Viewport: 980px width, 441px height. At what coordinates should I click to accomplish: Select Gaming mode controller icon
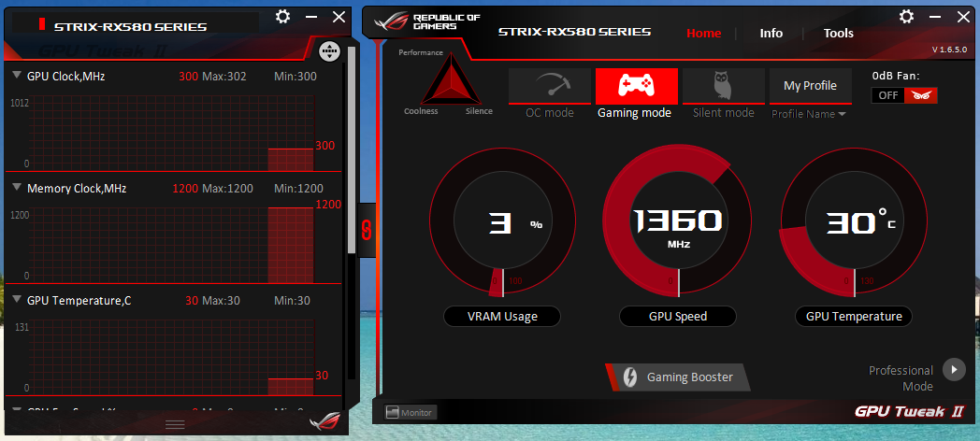point(636,86)
